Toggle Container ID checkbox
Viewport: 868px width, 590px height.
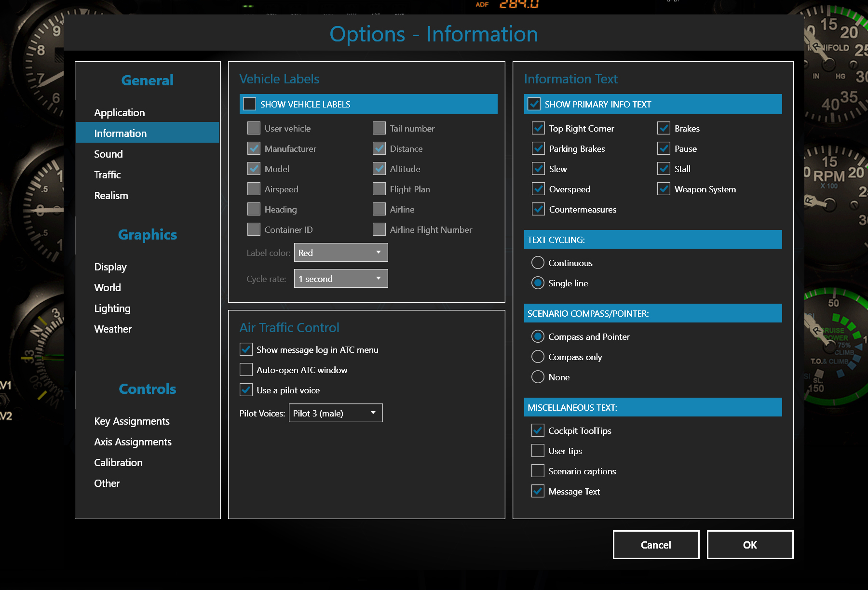click(254, 229)
